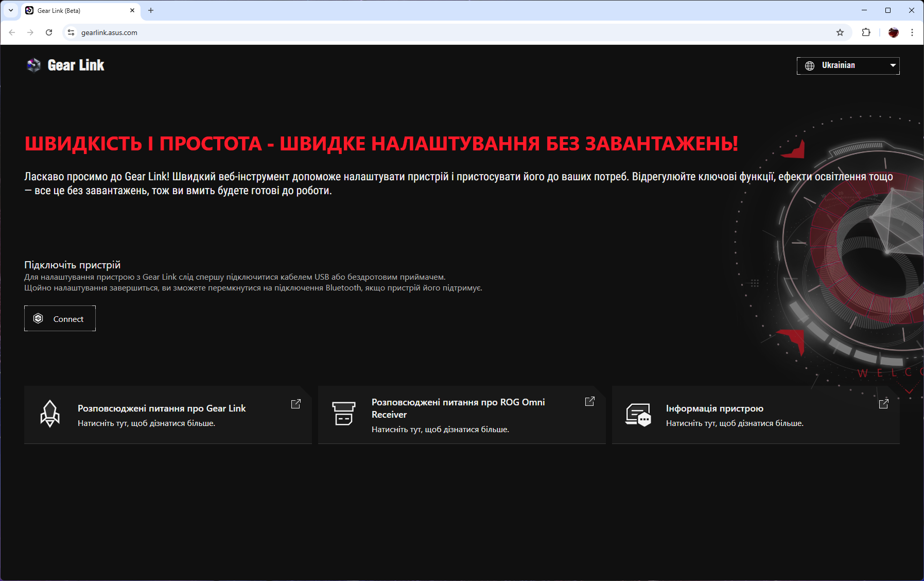The height and width of the screenshot is (581, 924).
Task: Minimize the browser window
Action: coord(864,10)
